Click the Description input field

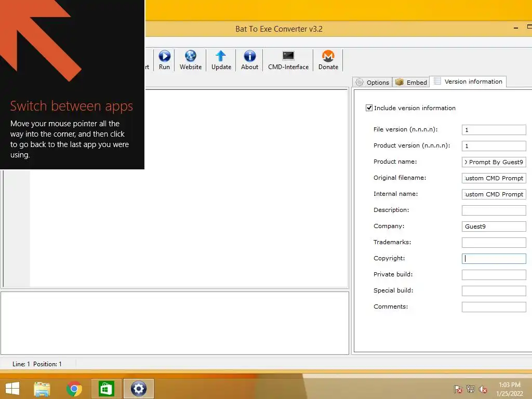[494, 210]
